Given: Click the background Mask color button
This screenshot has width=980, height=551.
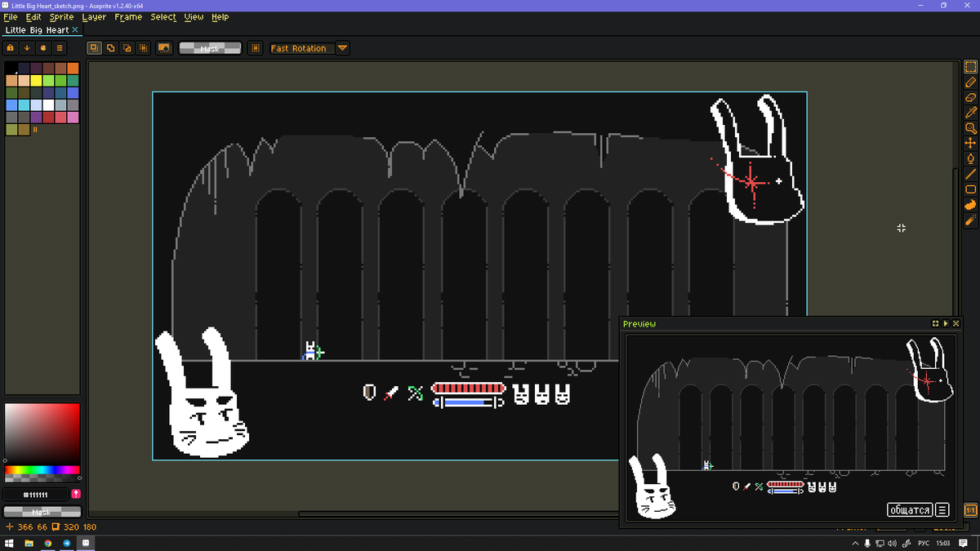Looking at the screenshot, I should pos(42,512).
